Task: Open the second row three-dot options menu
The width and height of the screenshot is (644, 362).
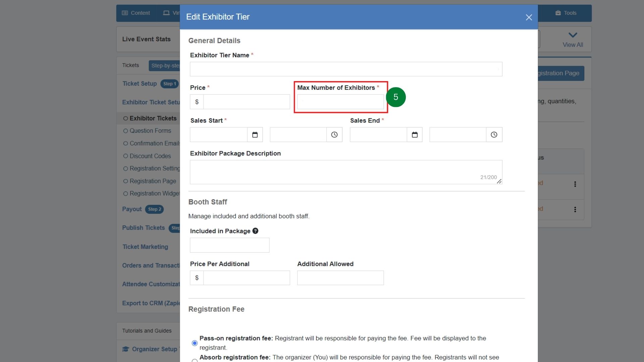Action: (575, 209)
